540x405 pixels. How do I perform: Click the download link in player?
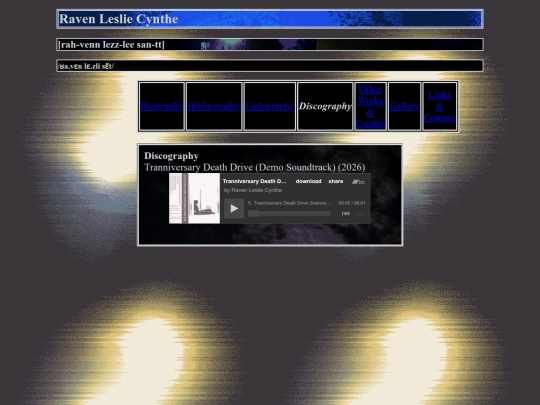[308, 181]
